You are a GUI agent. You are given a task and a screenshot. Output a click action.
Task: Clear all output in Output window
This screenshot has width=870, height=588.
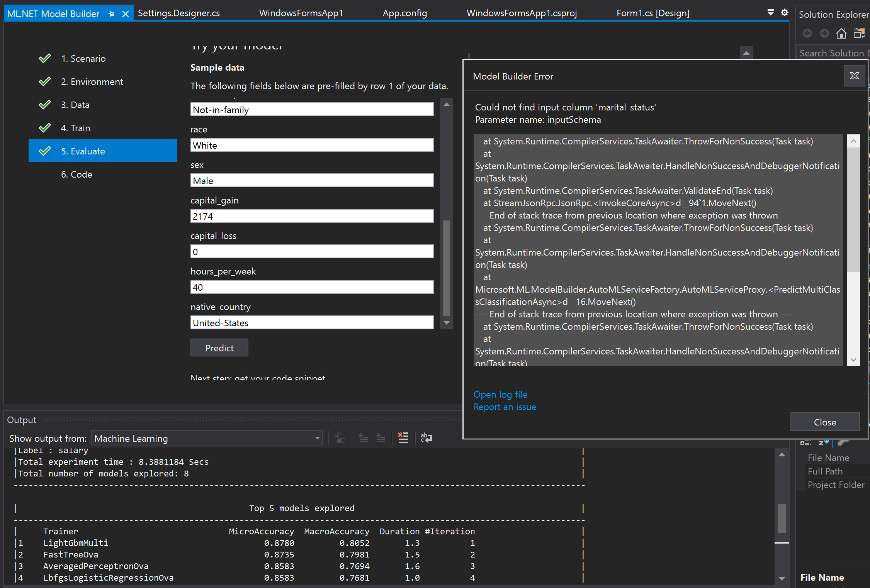tap(403, 438)
